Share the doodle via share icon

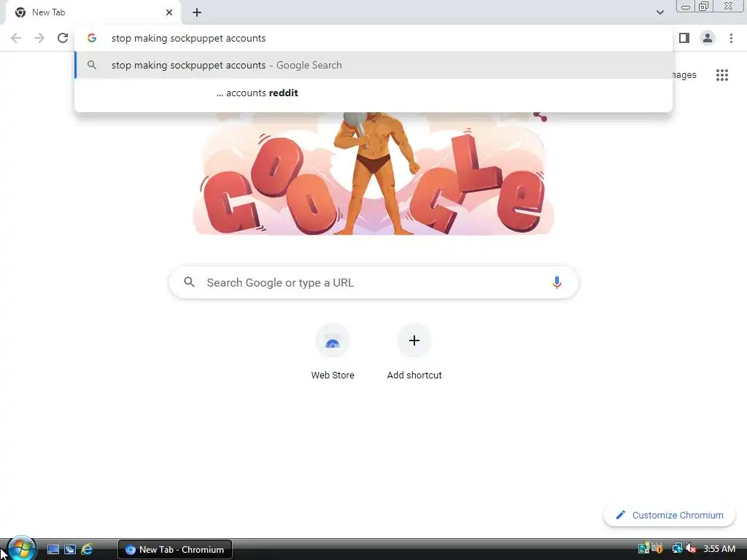coord(541,116)
